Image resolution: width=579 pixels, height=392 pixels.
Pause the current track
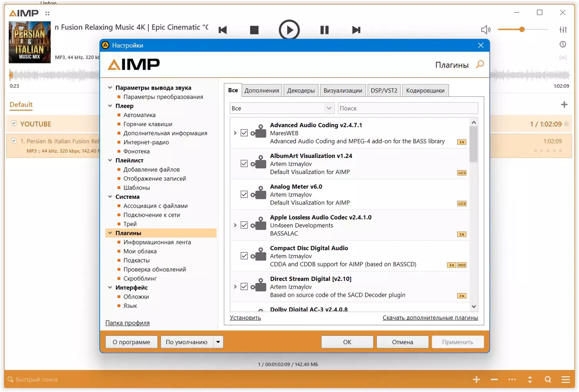325,30
